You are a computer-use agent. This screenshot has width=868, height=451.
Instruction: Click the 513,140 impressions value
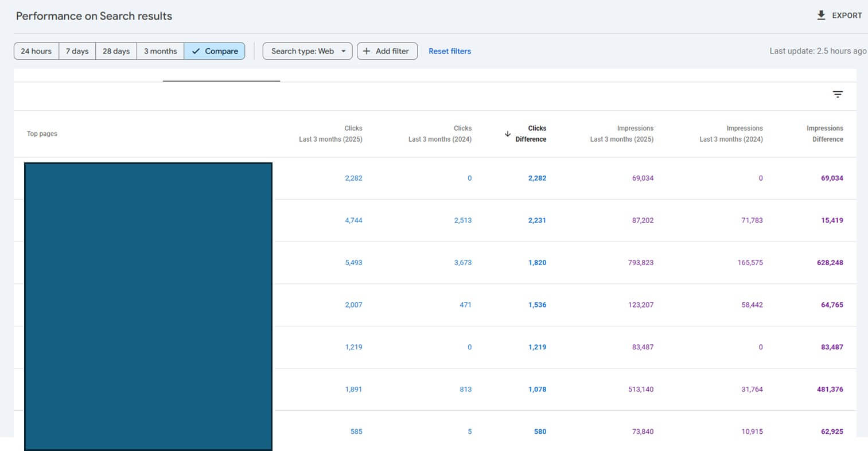[x=641, y=390]
